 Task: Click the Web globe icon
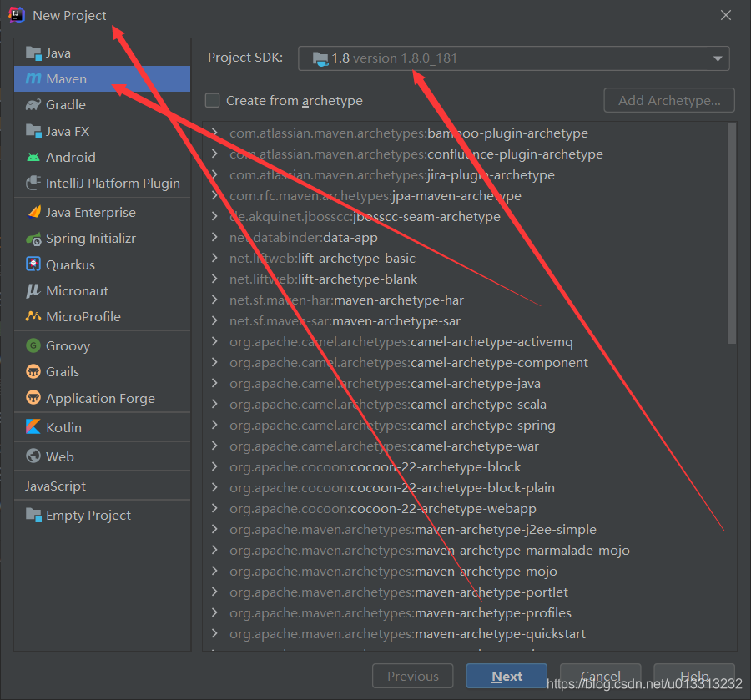tap(33, 456)
